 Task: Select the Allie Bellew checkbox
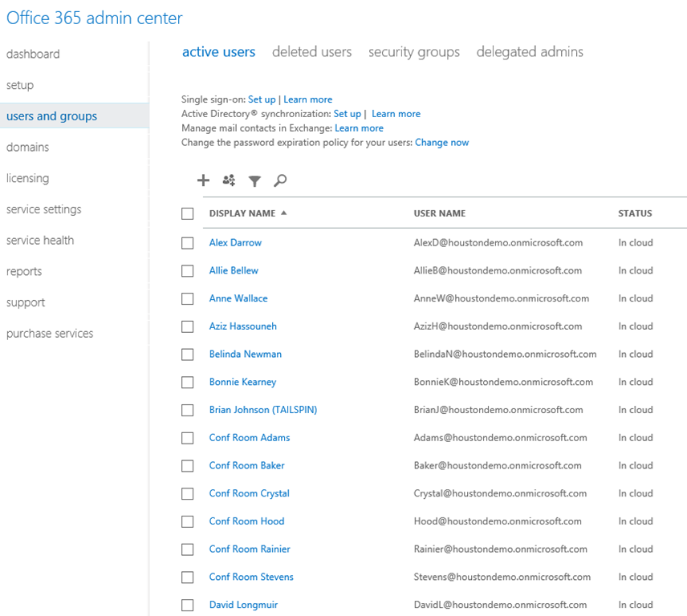188,271
